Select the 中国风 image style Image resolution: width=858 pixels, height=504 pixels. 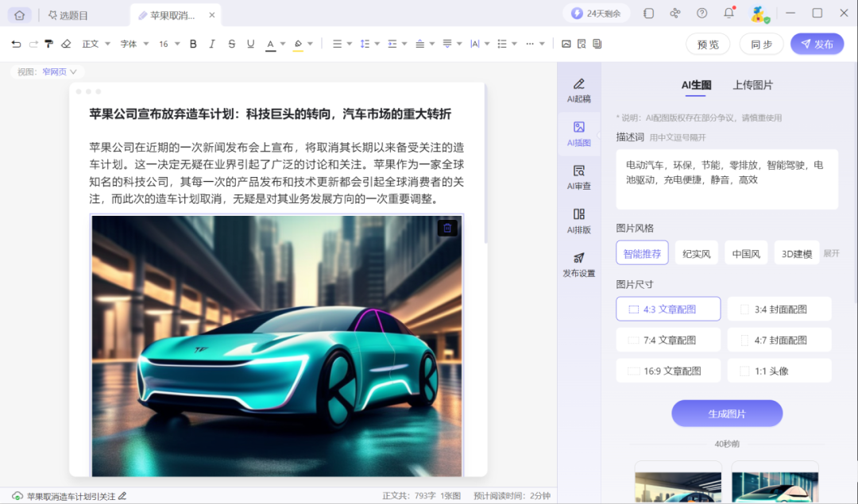[x=746, y=253]
